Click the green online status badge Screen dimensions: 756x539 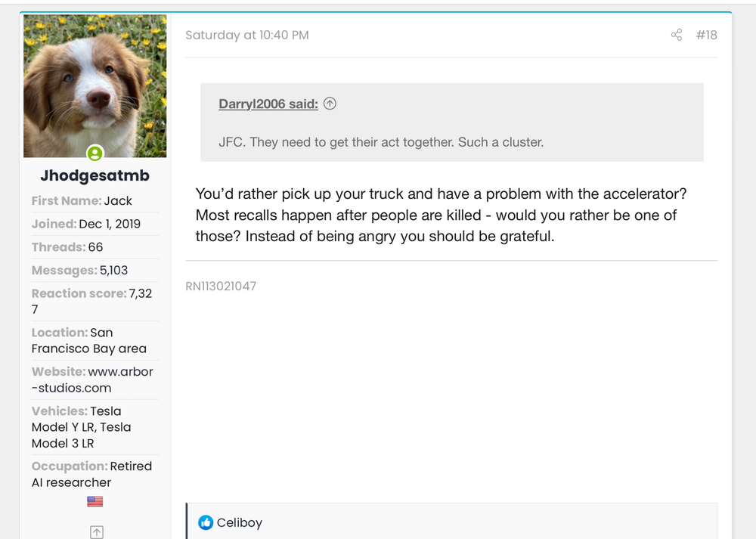(x=94, y=153)
